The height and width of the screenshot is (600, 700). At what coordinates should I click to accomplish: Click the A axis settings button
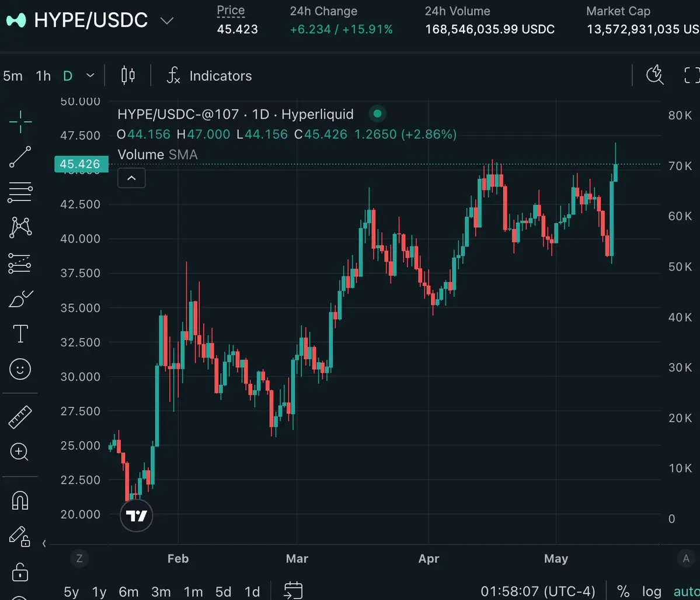coord(686,559)
